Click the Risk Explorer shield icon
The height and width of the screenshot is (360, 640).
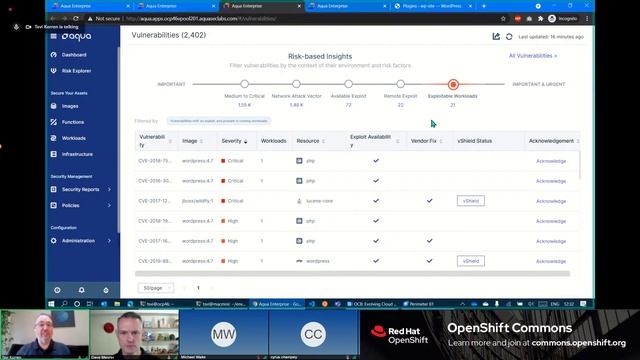(53, 71)
